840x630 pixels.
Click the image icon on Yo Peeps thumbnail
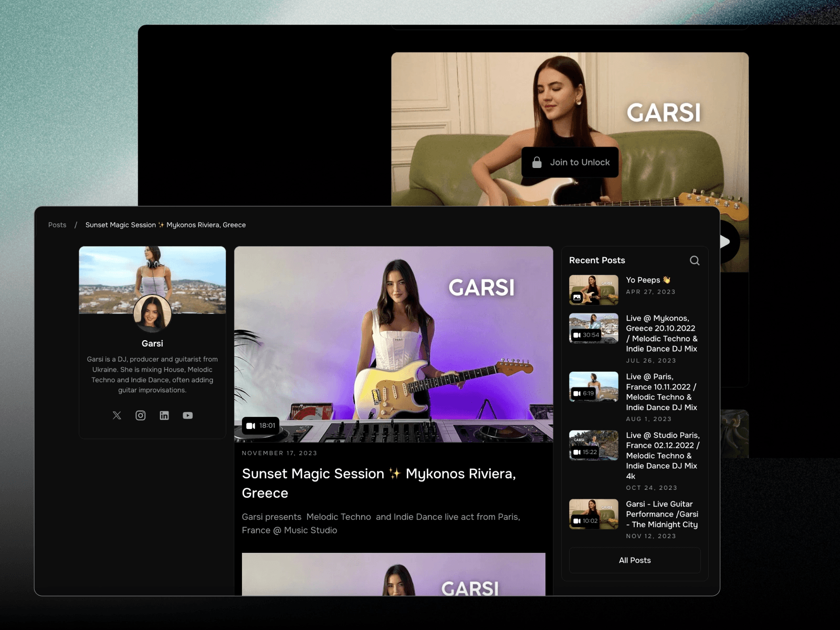pyautogui.click(x=577, y=298)
